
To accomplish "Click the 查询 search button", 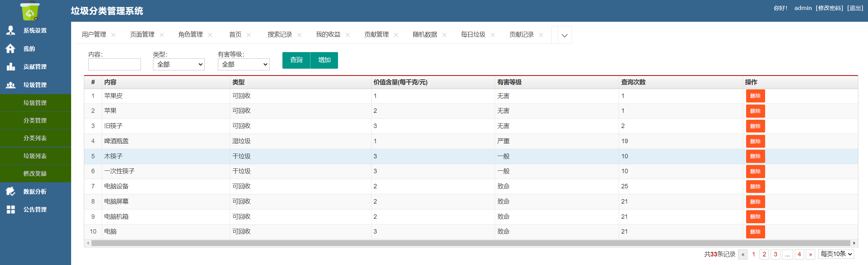I will coord(296,60).
